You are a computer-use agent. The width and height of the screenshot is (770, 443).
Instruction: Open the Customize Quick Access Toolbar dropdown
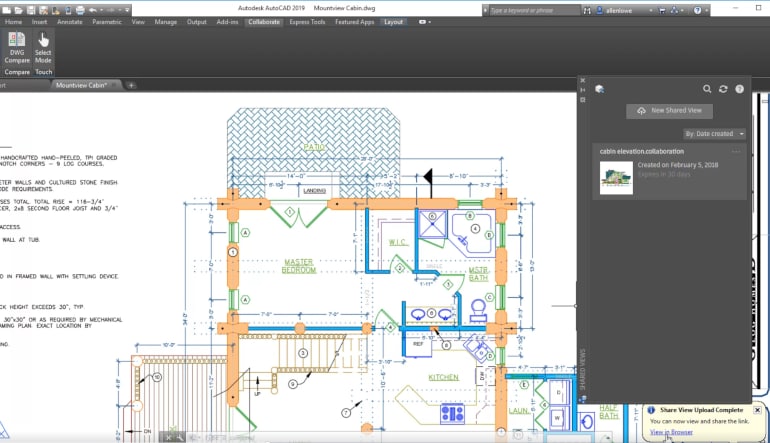pos(127,10)
